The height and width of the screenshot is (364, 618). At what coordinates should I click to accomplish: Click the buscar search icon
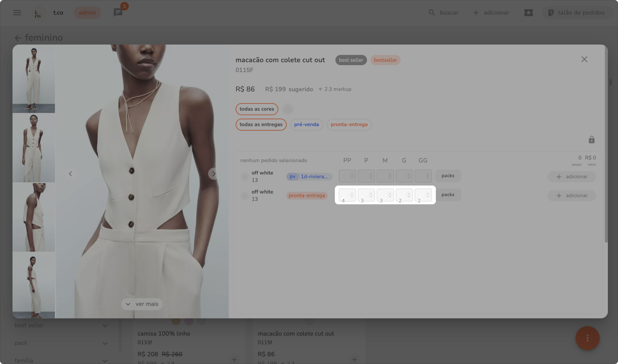pos(431,13)
